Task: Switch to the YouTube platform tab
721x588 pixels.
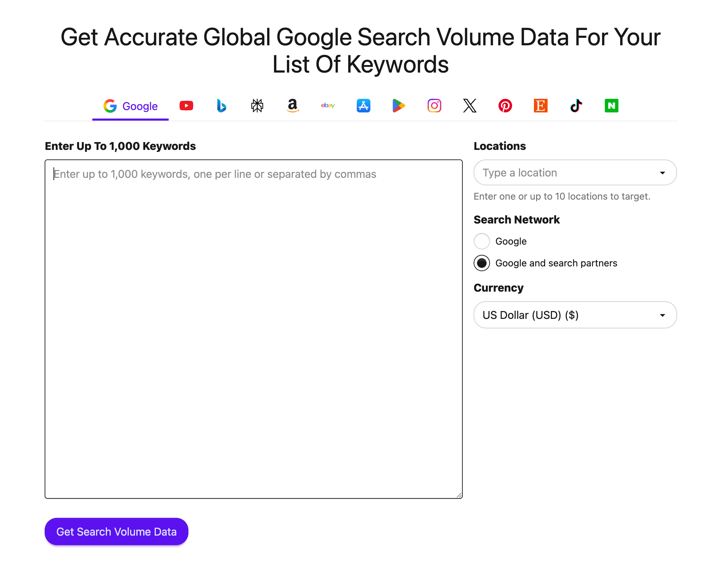Action: (x=186, y=106)
